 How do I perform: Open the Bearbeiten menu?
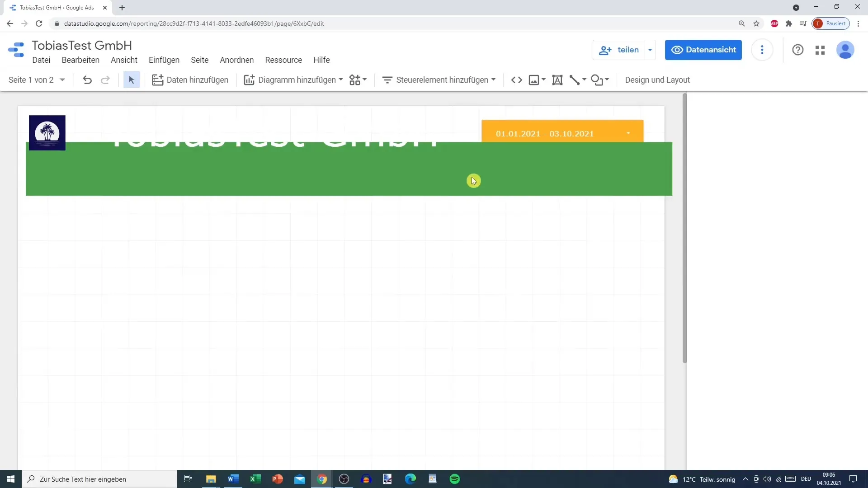point(80,60)
